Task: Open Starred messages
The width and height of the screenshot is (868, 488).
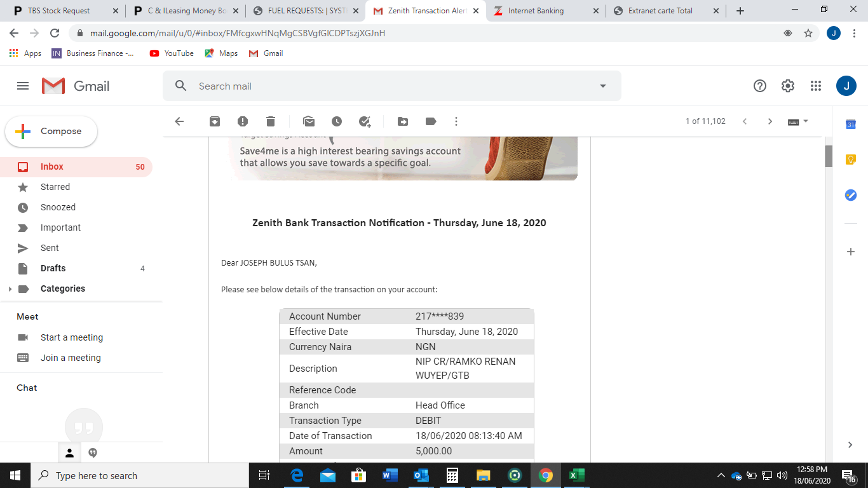Action: coord(76,187)
